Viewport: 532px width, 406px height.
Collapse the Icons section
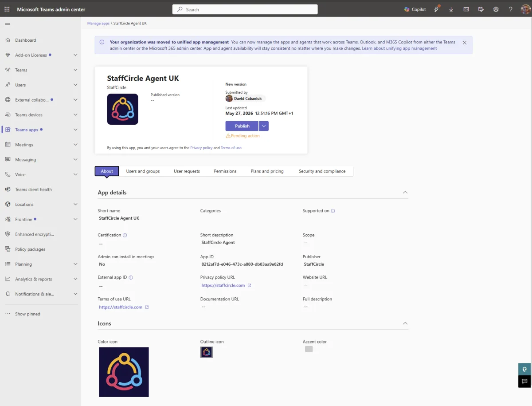coord(405,323)
